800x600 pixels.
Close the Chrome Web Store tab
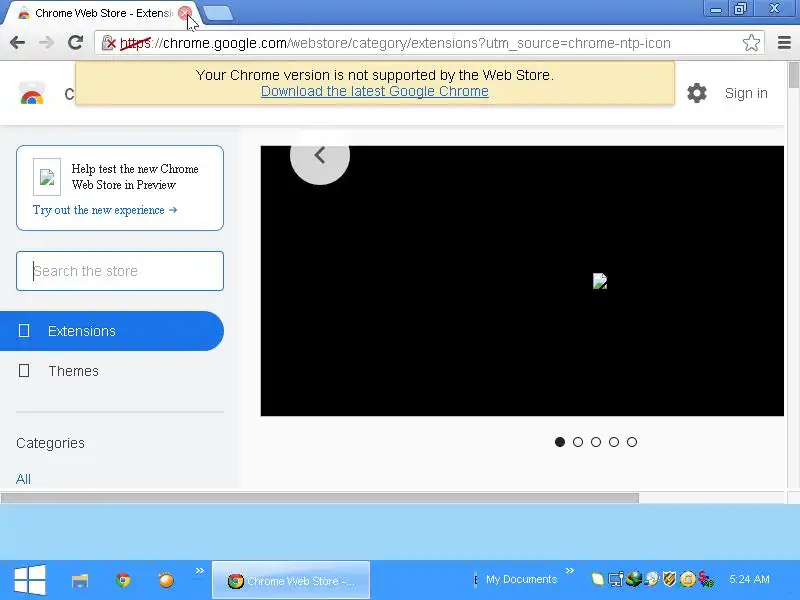coord(185,13)
